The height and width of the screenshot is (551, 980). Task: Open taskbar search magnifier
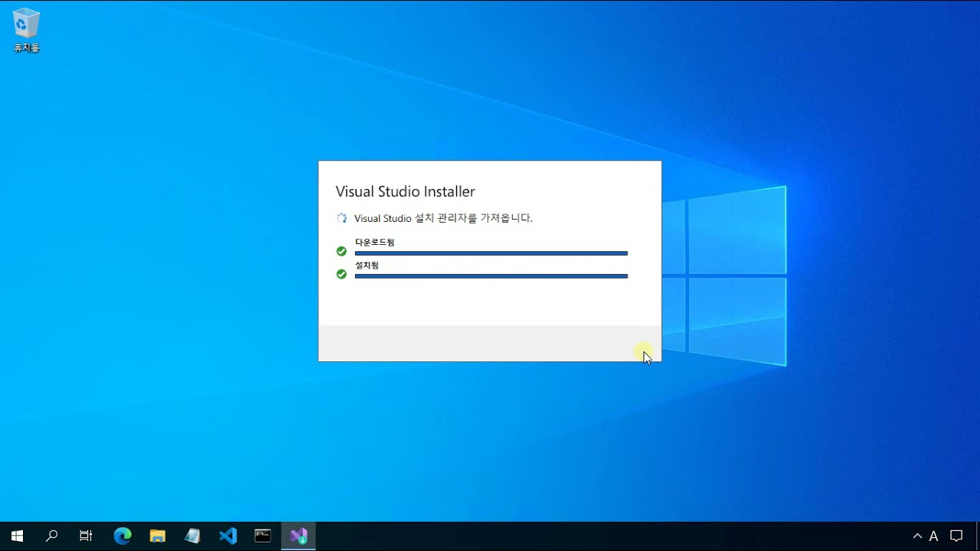[x=52, y=536]
